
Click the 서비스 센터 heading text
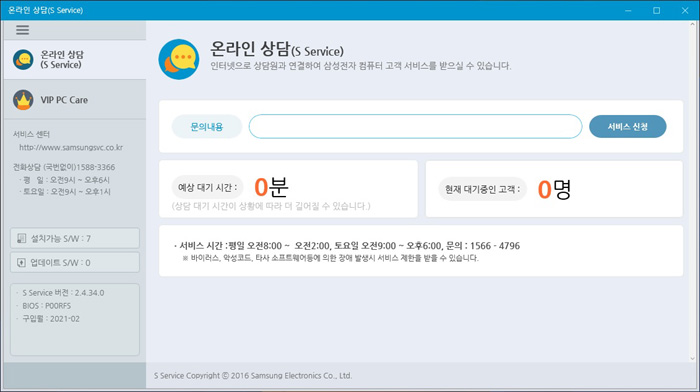[x=31, y=134]
